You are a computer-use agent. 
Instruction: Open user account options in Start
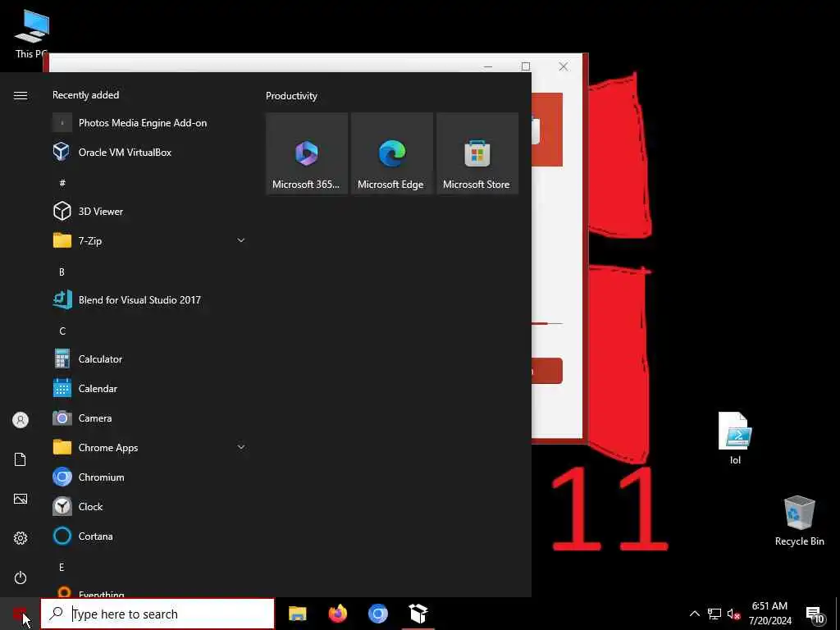tap(21, 420)
